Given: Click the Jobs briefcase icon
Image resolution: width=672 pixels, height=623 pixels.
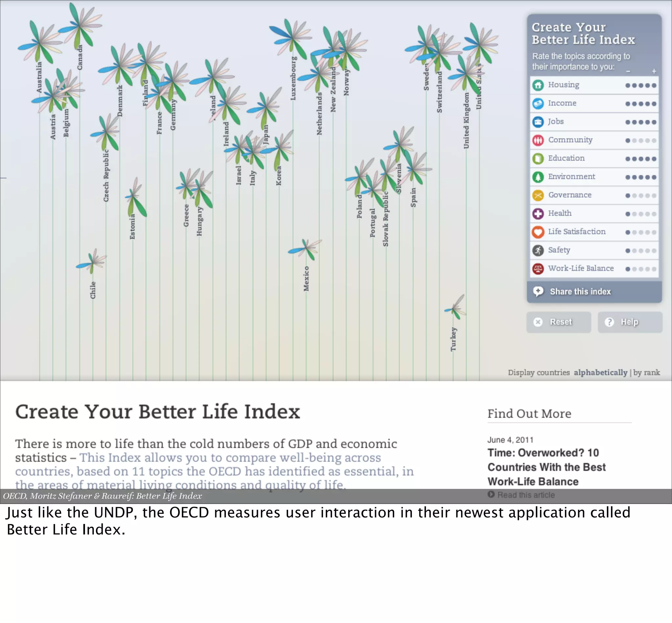Looking at the screenshot, I should point(538,122).
